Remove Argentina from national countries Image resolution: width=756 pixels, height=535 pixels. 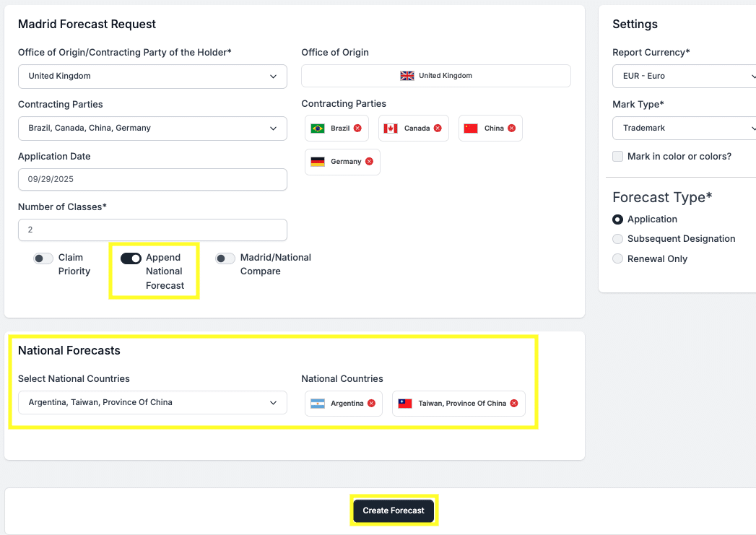pos(371,404)
